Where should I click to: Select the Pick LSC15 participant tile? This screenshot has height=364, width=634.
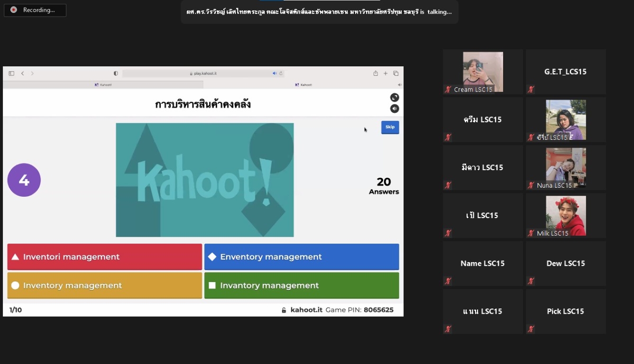click(x=566, y=311)
